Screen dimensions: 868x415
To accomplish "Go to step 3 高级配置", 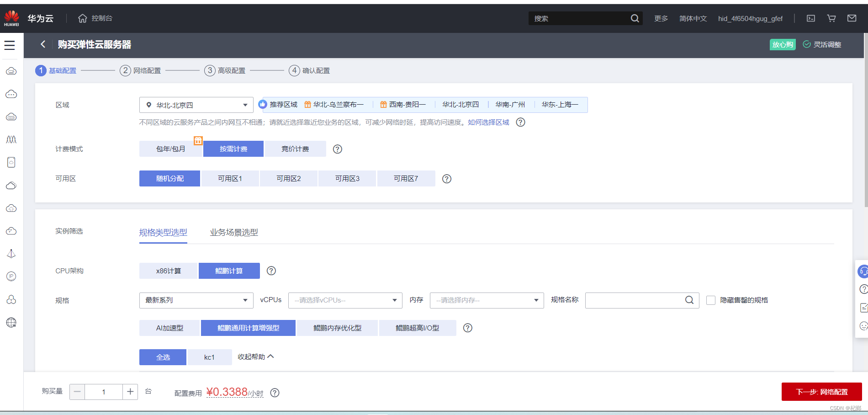I will 225,70.
